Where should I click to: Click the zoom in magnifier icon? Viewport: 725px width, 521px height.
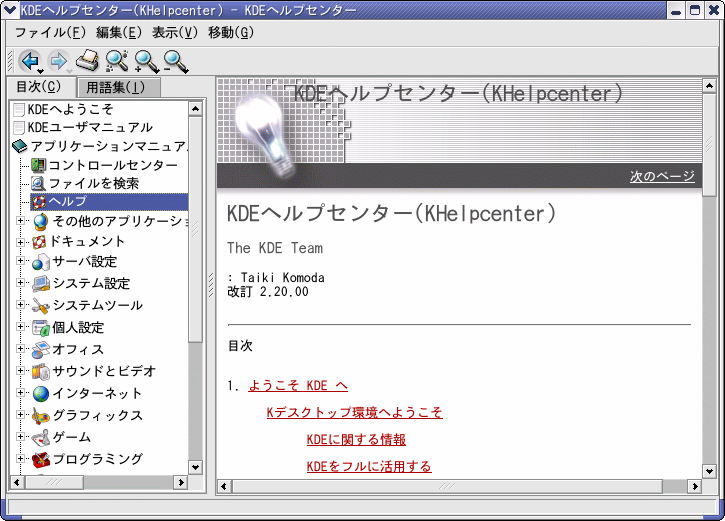tap(147, 61)
